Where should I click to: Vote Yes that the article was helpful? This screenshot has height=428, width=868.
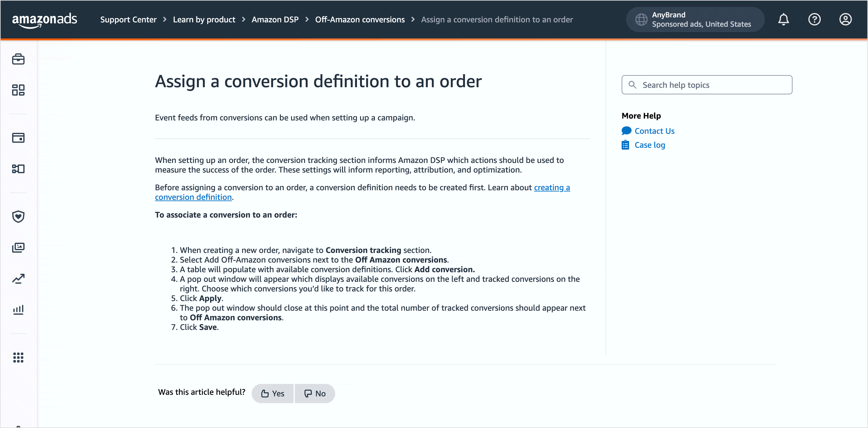pos(272,393)
